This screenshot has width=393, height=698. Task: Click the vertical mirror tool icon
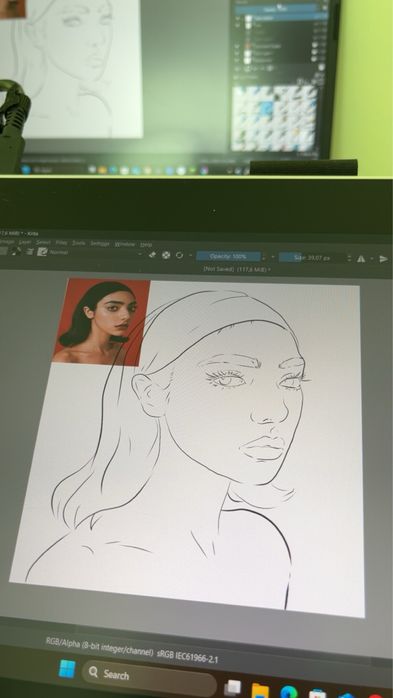point(383,259)
